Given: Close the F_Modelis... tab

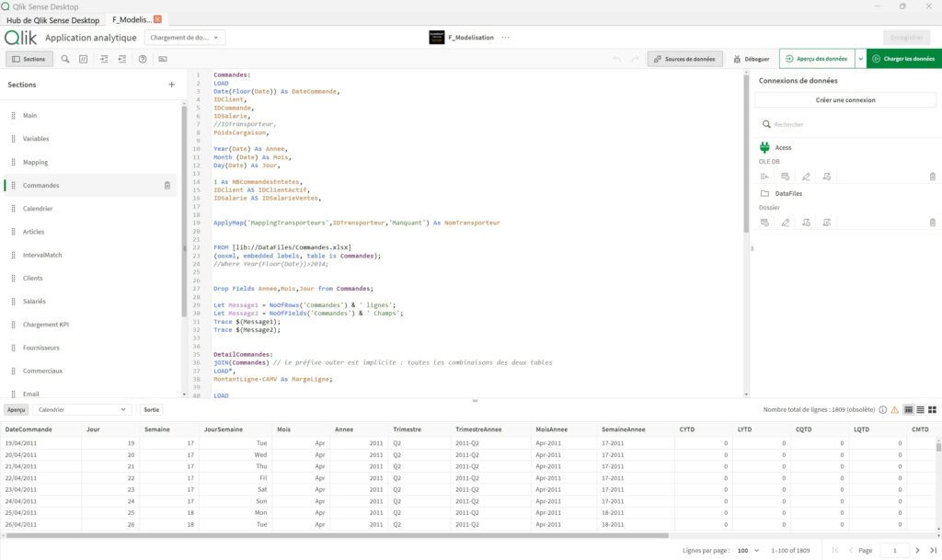Looking at the screenshot, I should [157, 19].
